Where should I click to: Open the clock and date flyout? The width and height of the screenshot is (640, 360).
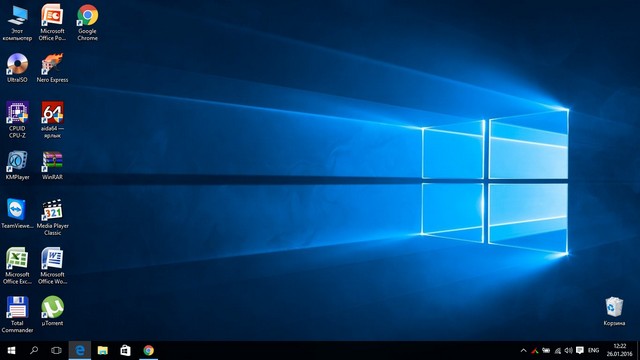619,350
